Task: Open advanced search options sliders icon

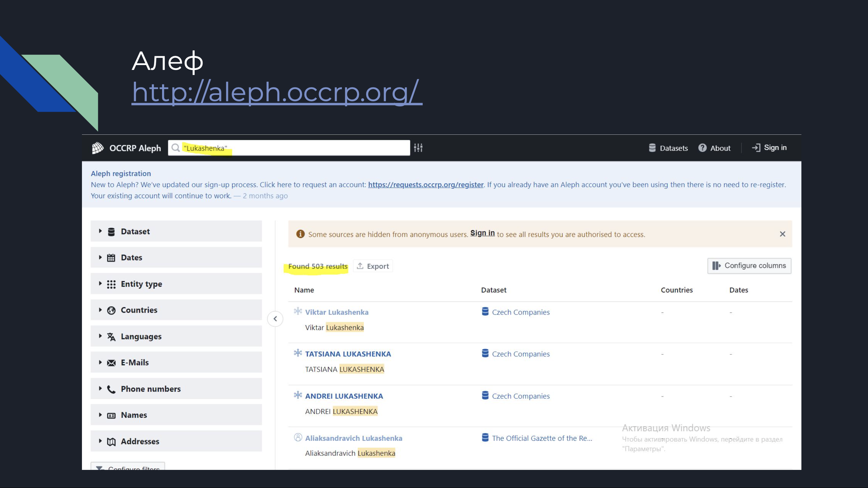Action: tap(418, 148)
